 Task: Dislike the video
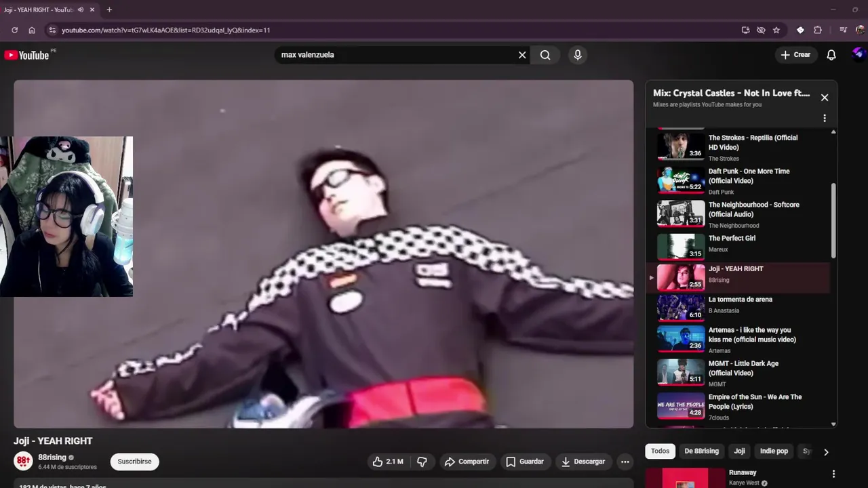coord(422,462)
